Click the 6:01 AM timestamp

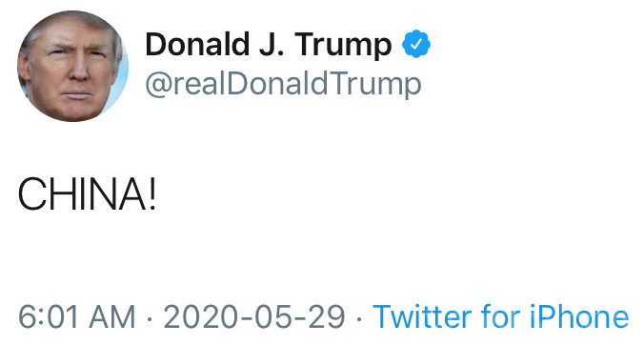click(x=77, y=317)
